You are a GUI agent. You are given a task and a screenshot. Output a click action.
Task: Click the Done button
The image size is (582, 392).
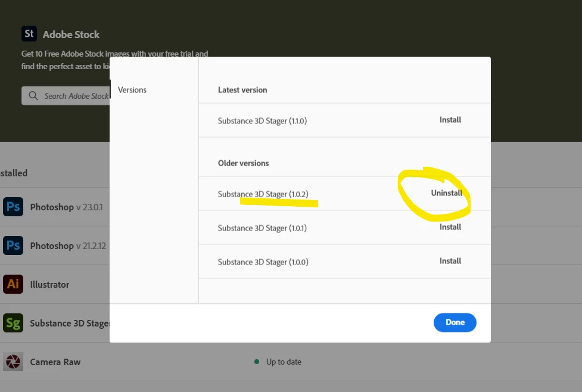pos(455,322)
